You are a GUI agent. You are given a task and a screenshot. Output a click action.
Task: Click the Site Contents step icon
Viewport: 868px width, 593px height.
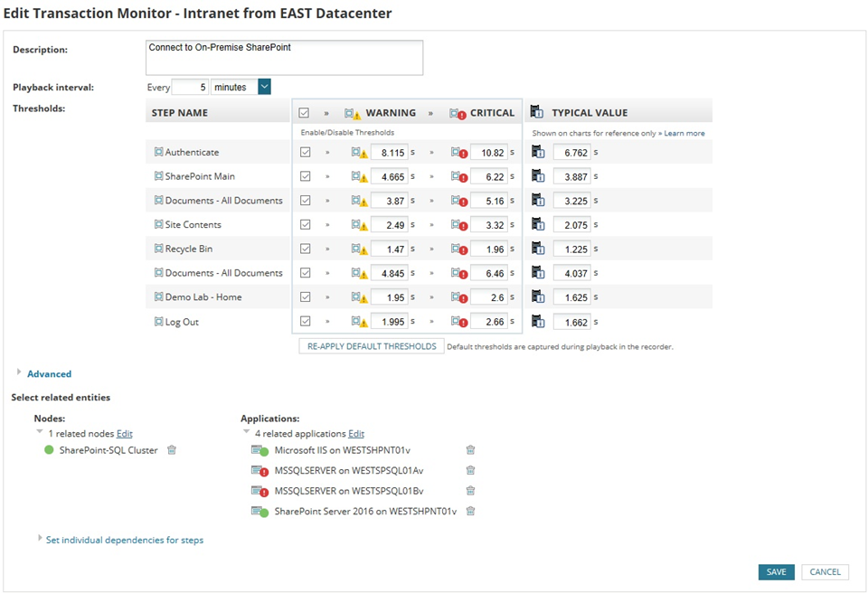pyautogui.click(x=159, y=224)
